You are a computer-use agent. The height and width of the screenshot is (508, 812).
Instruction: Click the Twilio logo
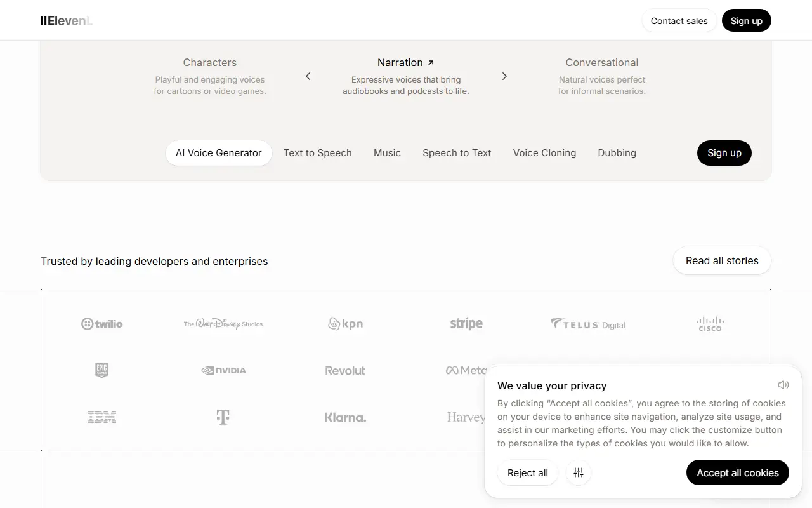pyautogui.click(x=102, y=324)
